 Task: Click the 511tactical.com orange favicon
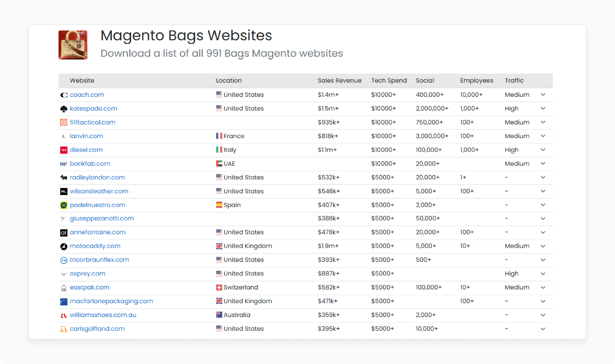(x=64, y=122)
